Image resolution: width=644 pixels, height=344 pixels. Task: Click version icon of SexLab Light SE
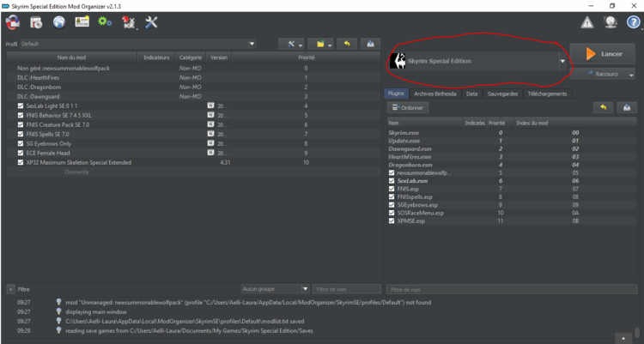210,106
